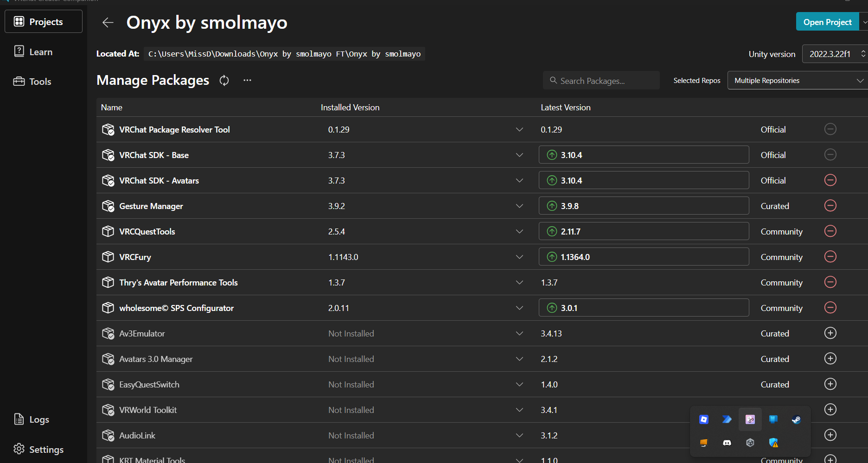Expand version list for Av3Emulator
The height and width of the screenshot is (463, 868).
(519, 333)
